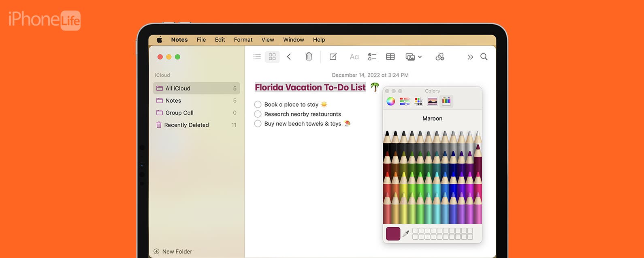Open the Format menu
The width and height of the screenshot is (644, 258).
pyautogui.click(x=243, y=40)
